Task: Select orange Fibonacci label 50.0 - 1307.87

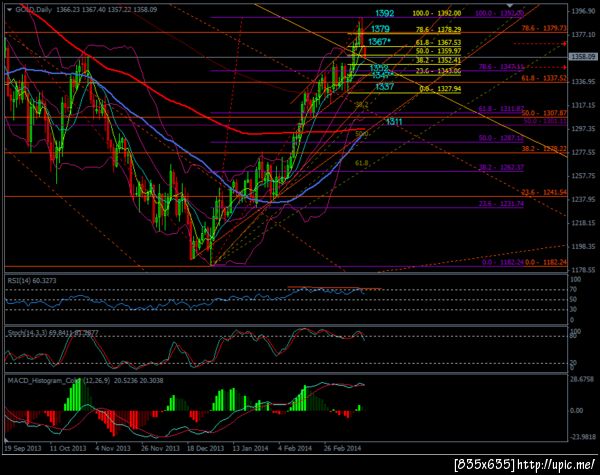Action: coord(544,113)
